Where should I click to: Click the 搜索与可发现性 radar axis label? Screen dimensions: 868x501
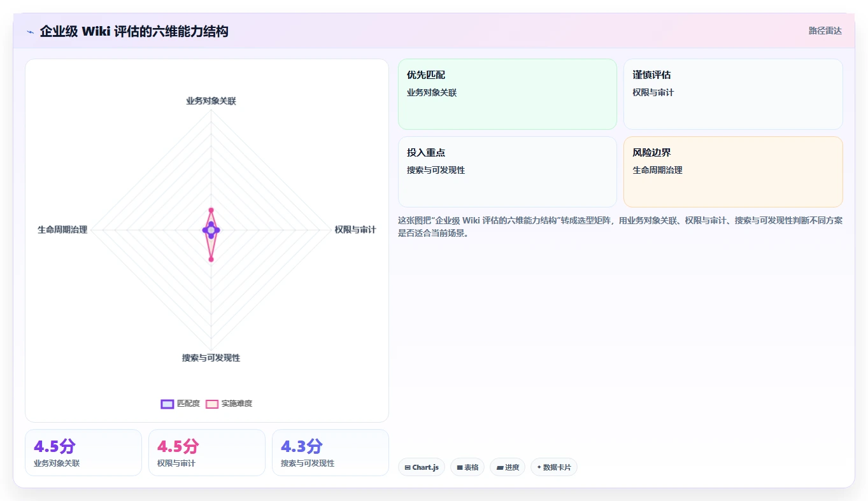point(211,358)
